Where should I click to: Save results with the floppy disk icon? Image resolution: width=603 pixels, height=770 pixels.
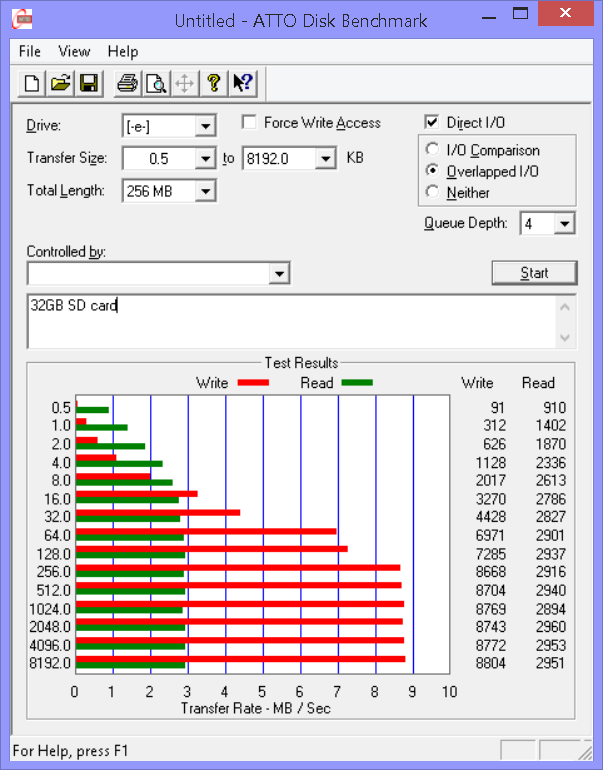(x=89, y=83)
